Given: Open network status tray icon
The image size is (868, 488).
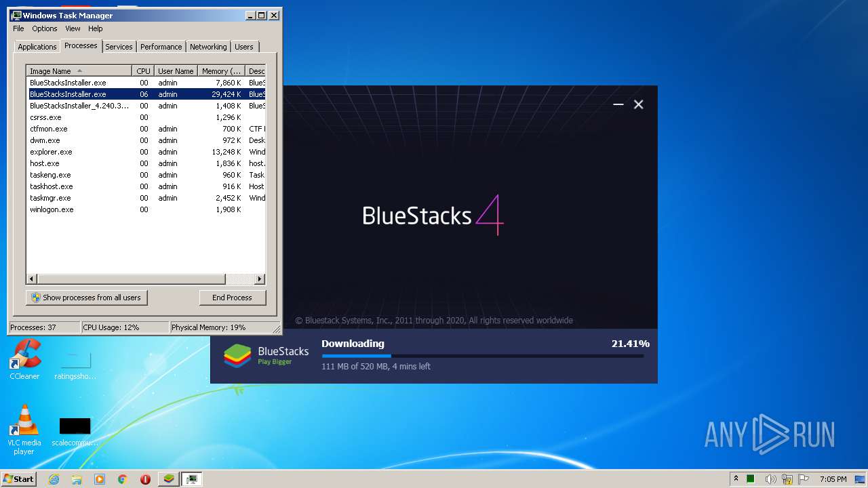Looking at the screenshot, I should click(x=787, y=479).
